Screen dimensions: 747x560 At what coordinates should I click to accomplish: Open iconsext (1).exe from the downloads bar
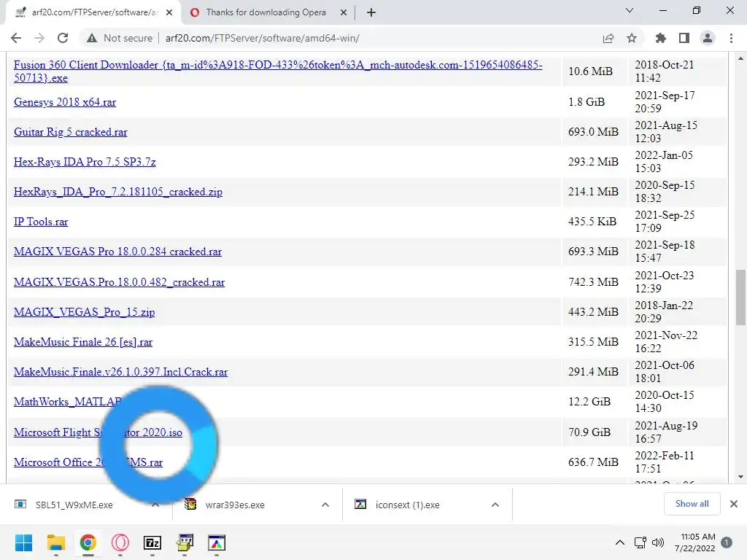pyautogui.click(x=407, y=505)
